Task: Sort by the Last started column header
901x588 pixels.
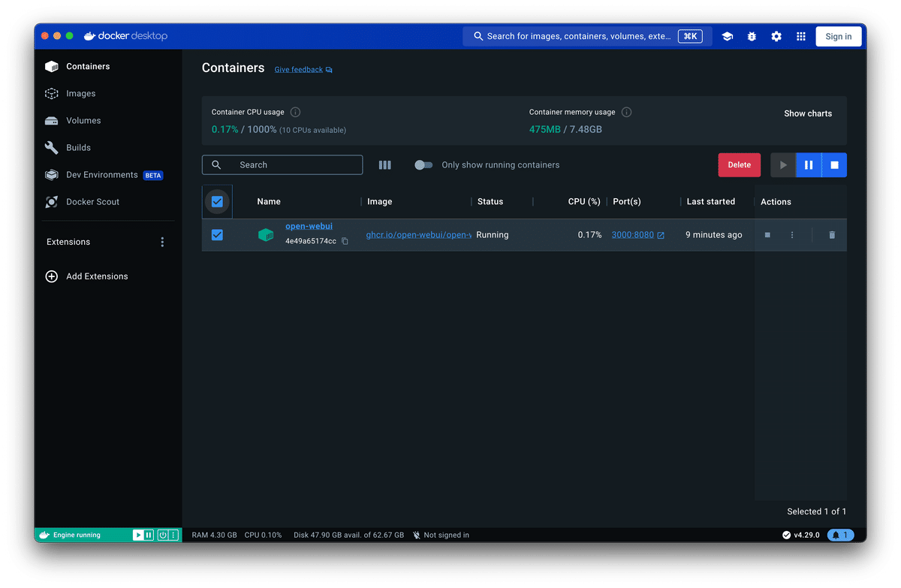Action: [x=711, y=201]
